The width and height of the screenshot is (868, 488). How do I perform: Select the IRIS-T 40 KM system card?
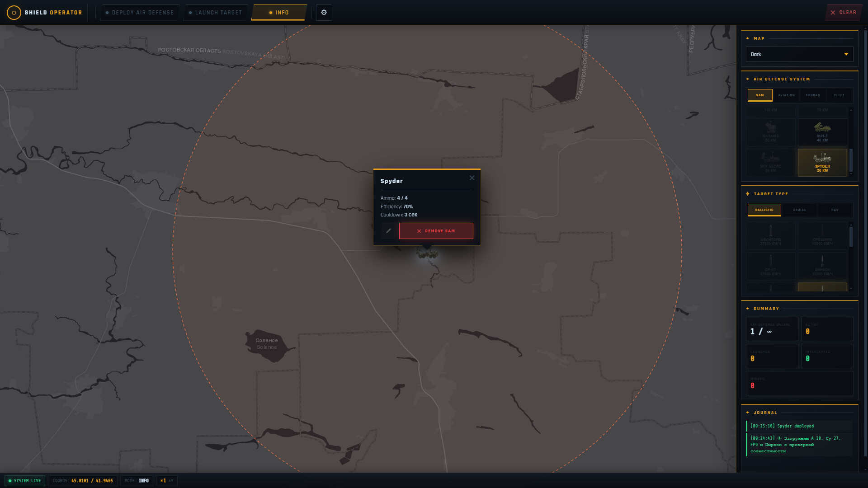coord(822,132)
